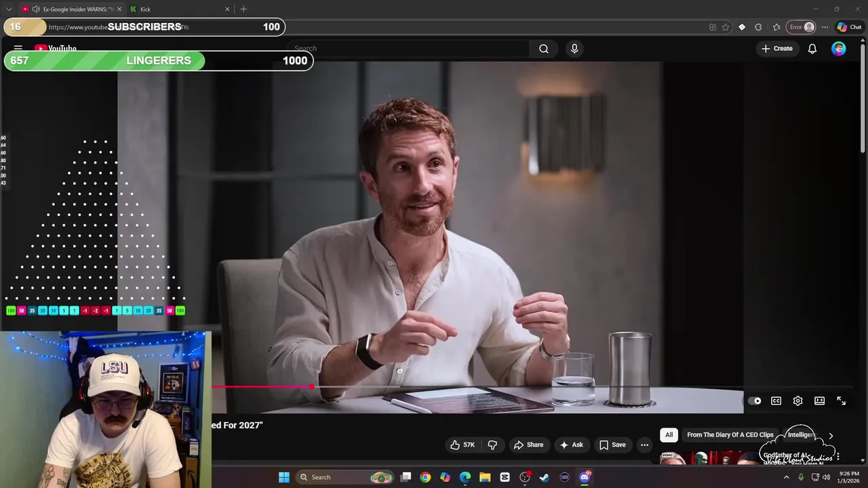Viewport: 868px width, 488px height.
Task: Add this page to Edge favorites star
Action: [726, 27]
